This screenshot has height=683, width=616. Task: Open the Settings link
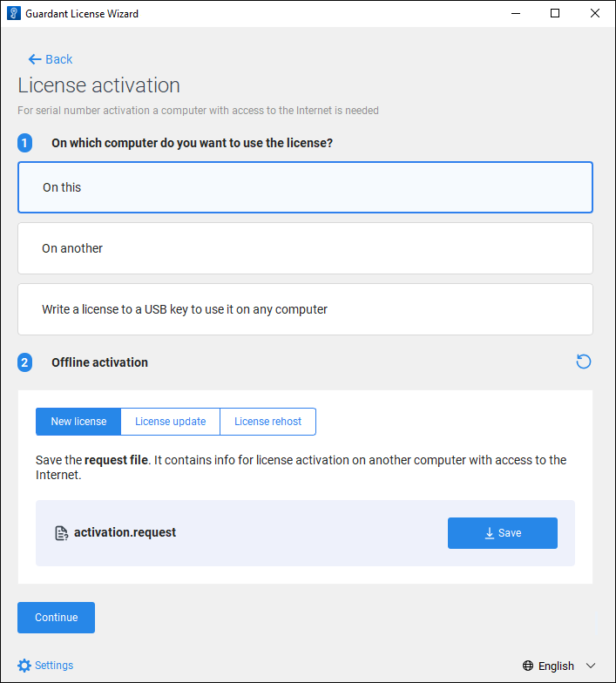[54, 666]
